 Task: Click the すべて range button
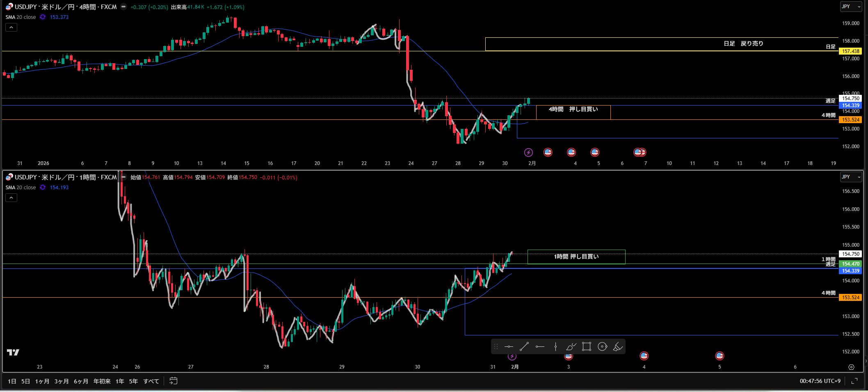click(151, 381)
